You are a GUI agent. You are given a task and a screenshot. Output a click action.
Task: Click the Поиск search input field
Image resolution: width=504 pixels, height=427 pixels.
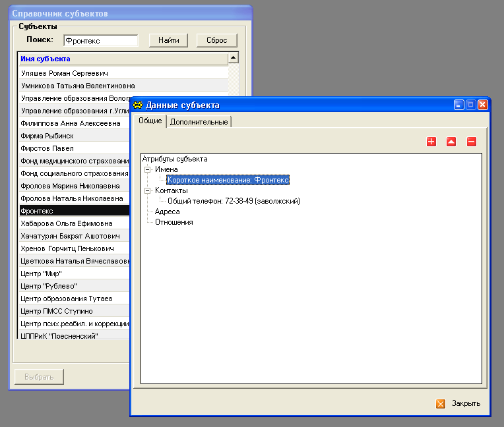100,41
